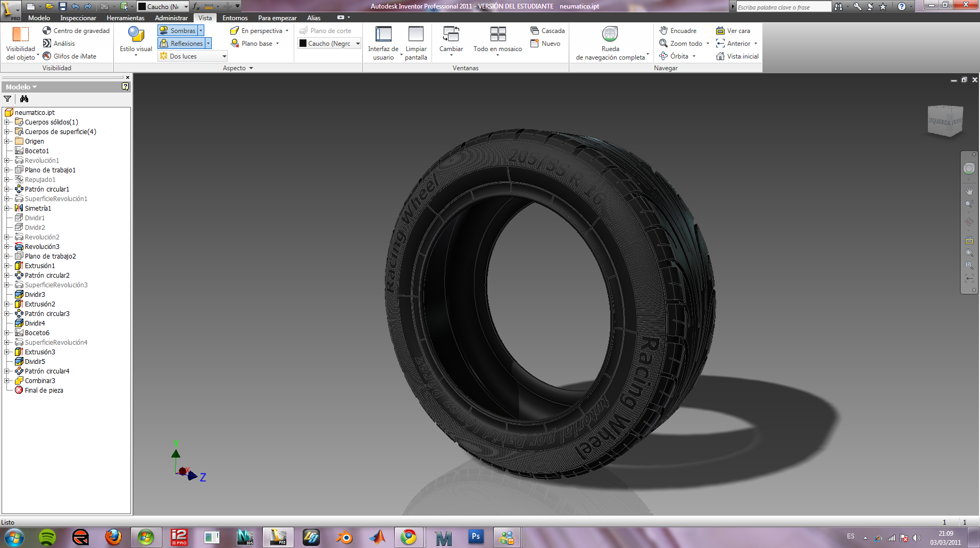Click the Cascada windows icon
Screen dimensions: 980x548
tap(535, 31)
